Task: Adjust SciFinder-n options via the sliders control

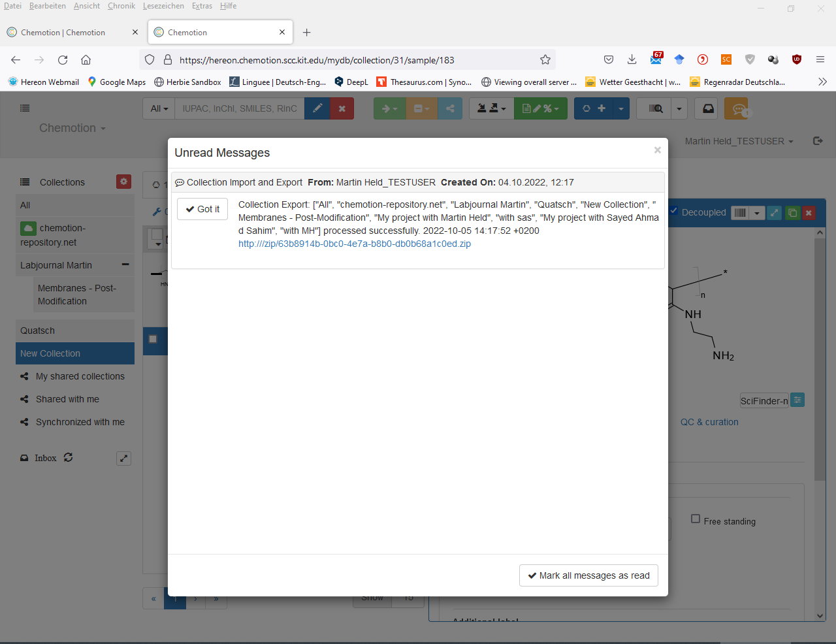Action: coord(797,400)
